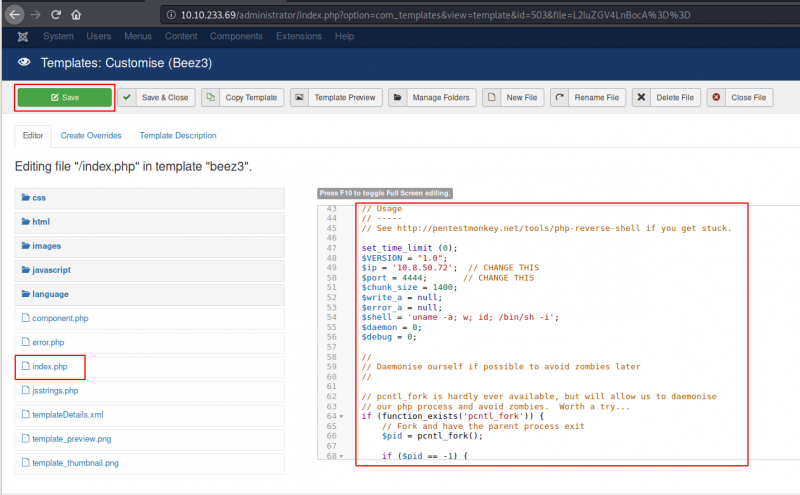Select the Editor tab

click(33, 136)
